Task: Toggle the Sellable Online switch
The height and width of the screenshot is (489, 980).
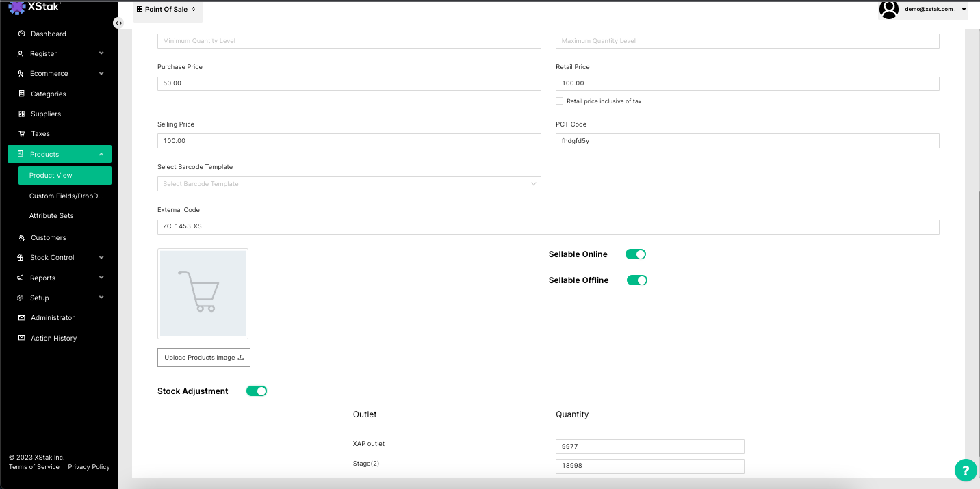Action: click(x=635, y=254)
